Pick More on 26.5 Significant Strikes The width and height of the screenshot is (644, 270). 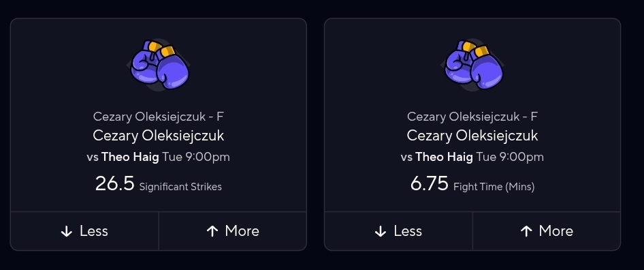233,231
